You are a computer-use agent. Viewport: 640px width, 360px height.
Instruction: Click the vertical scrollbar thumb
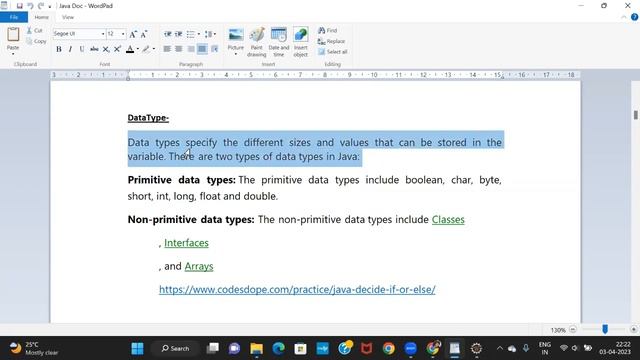636,115
